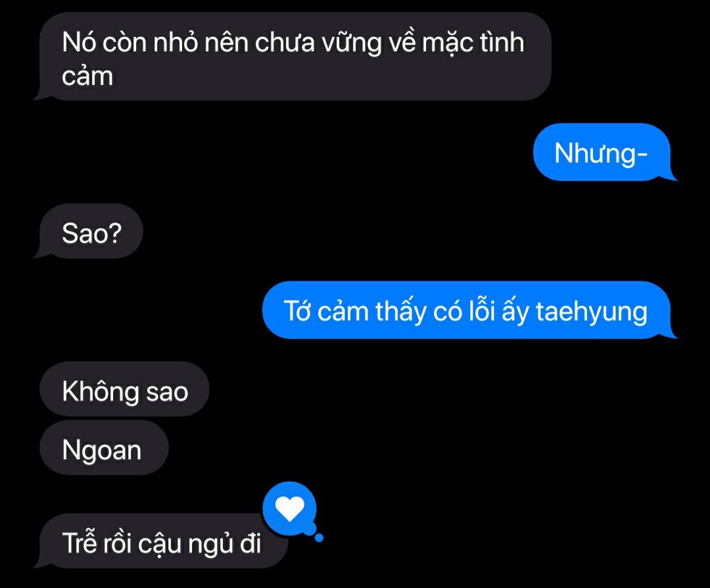This screenshot has width=710, height=588.
Task: Select the blue message "Tớ cảm thấy có lỗi"
Action: click(x=469, y=310)
